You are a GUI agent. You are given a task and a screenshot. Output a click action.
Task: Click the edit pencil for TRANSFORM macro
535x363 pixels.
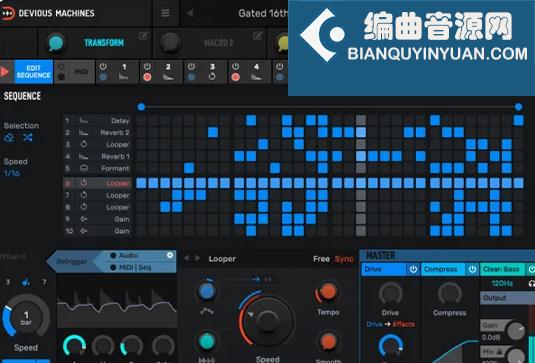tap(143, 35)
